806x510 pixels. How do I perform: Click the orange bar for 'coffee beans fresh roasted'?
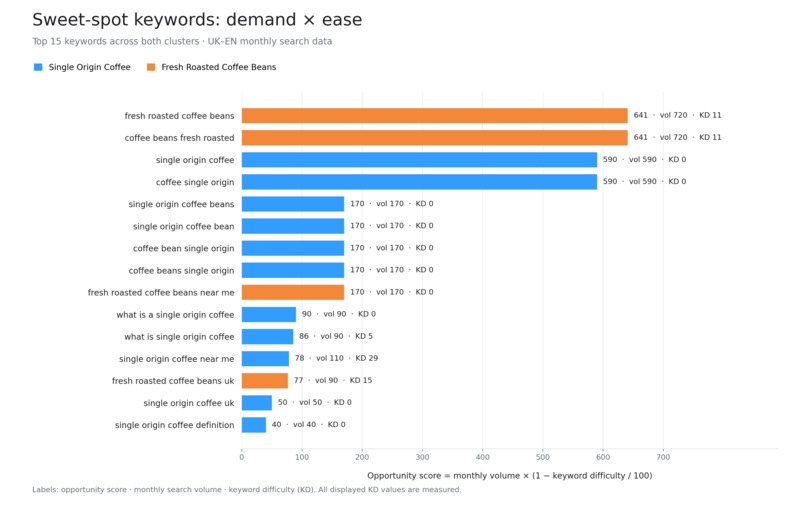[434, 138]
